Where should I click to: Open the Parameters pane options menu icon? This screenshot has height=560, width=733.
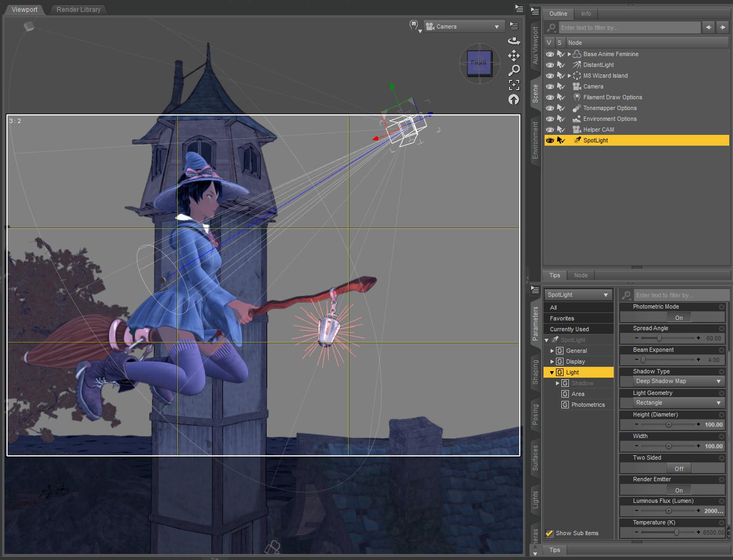click(535, 290)
